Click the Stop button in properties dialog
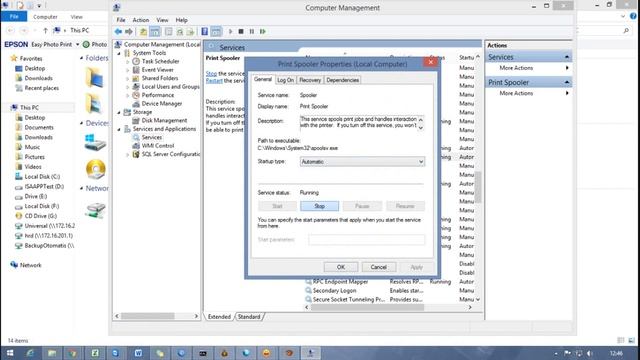Screen dimensions: 640x360 click(320, 206)
